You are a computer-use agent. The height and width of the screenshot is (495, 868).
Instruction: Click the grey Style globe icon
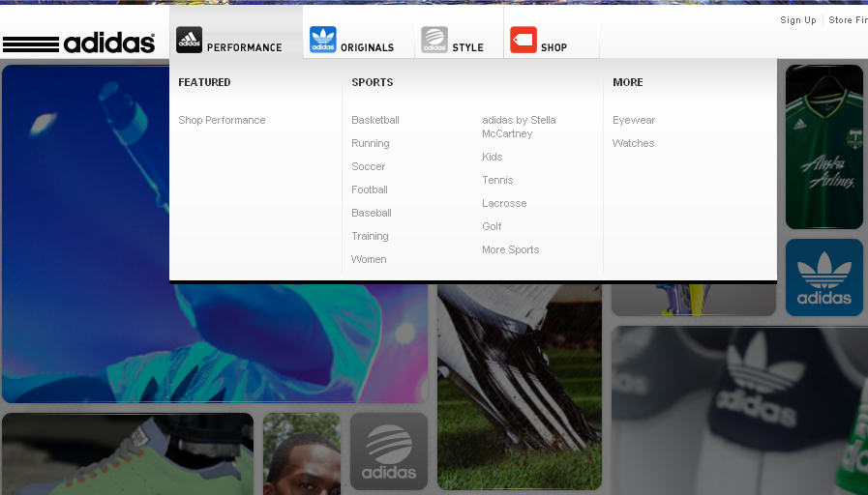point(434,40)
